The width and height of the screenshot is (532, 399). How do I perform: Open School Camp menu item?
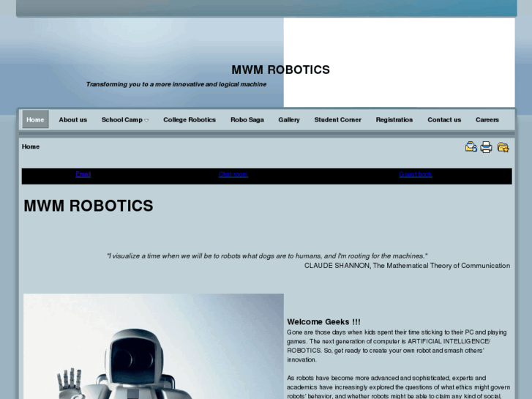121,119
